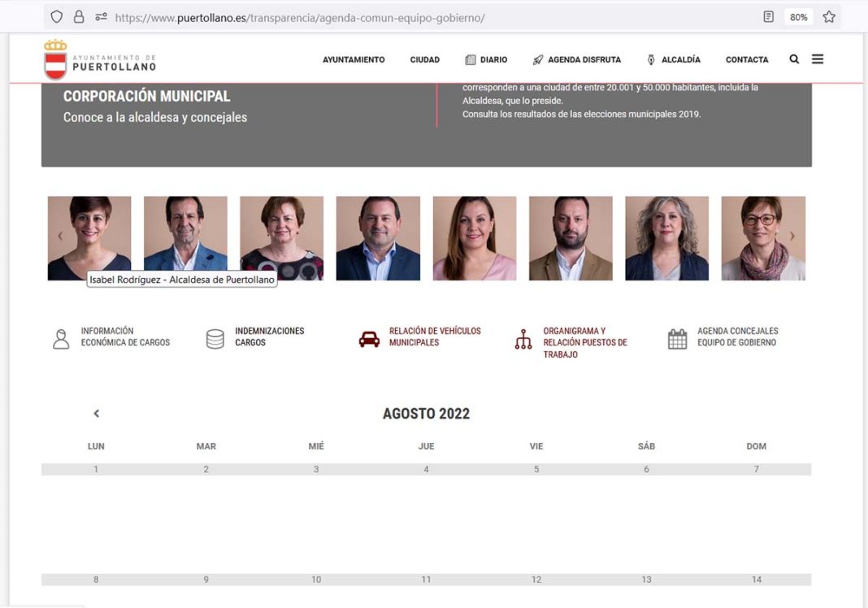Open the hamburger menu icon
The height and width of the screenshot is (608, 868).
(818, 59)
